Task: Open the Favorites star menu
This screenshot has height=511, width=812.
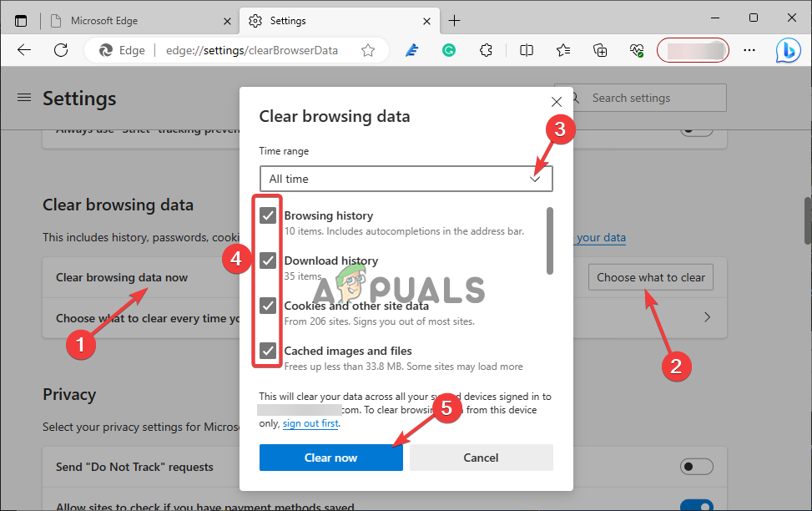Action: [x=563, y=50]
